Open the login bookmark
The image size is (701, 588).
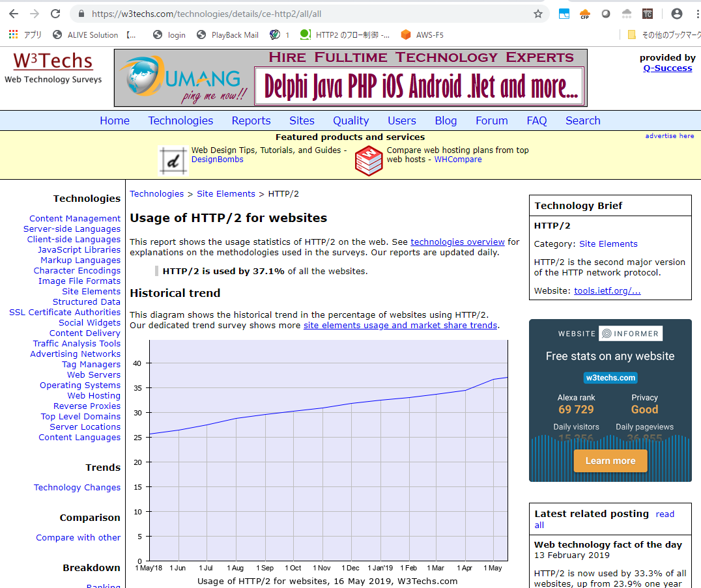(169, 35)
